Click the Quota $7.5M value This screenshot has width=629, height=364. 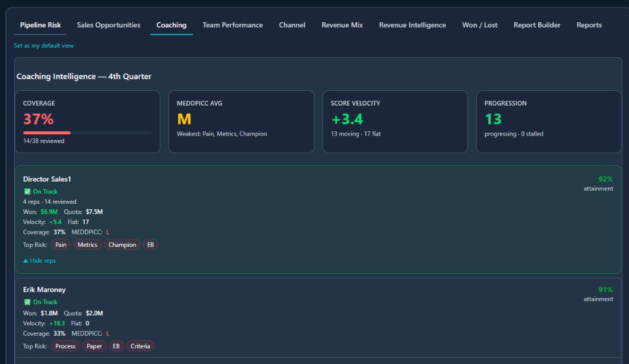[94, 212]
